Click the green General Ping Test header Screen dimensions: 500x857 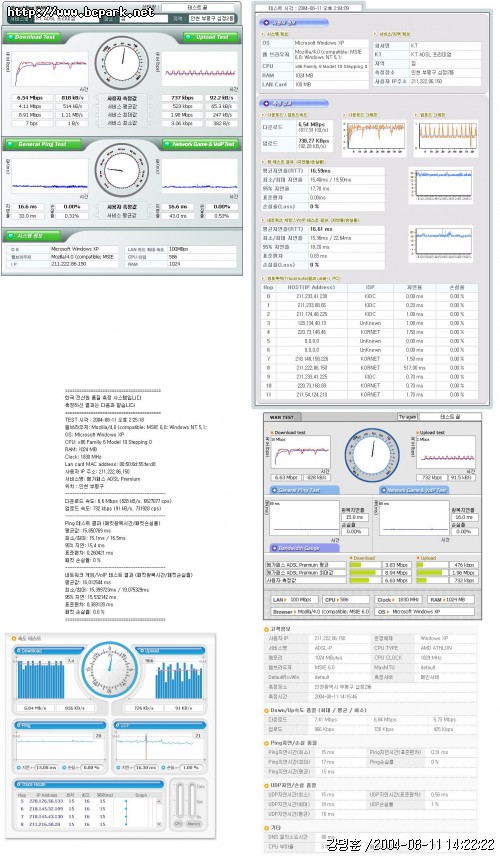coord(42,144)
